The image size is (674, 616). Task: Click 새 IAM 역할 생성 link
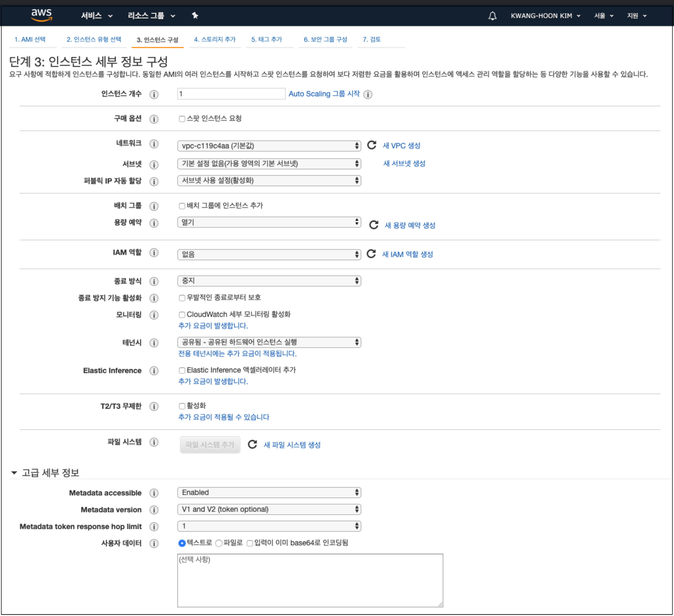coord(407,254)
